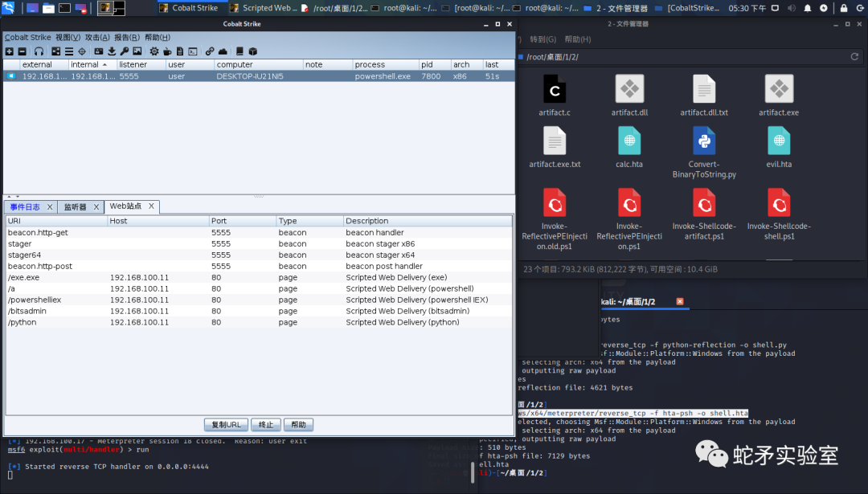Select the beacon.http-get row

pos(259,233)
